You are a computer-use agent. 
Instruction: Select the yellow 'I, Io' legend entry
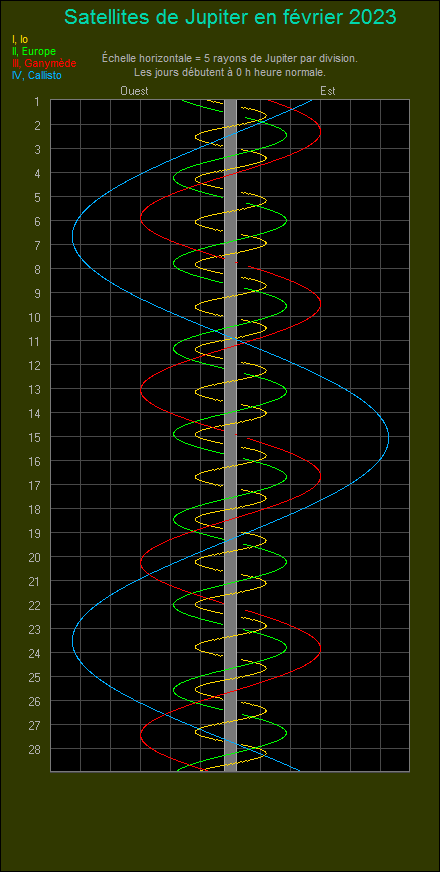click(19, 39)
